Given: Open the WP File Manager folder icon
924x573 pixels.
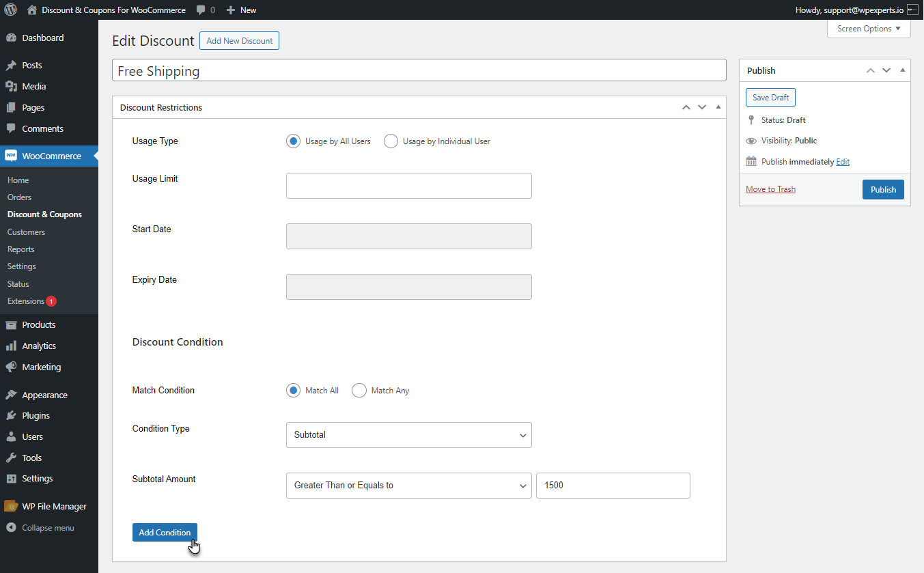Looking at the screenshot, I should pyautogui.click(x=11, y=506).
